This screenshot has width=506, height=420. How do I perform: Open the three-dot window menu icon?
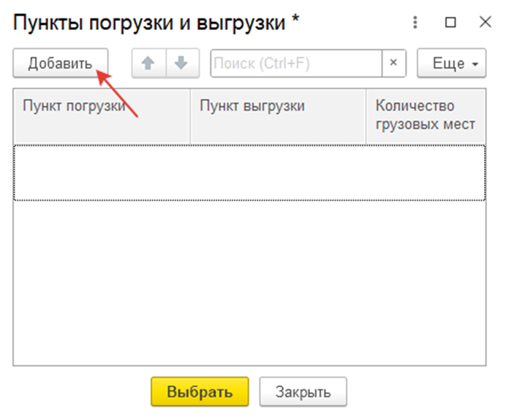(x=415, y=22)
